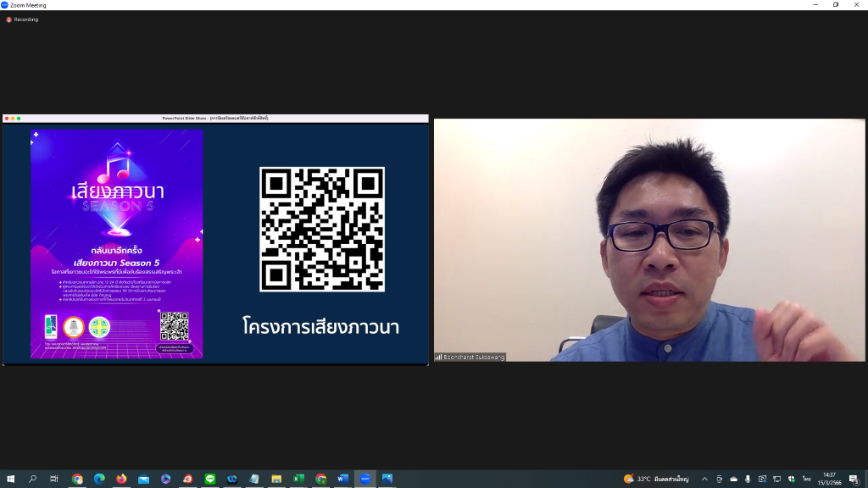Click the small QR code on the poster
The width and height of the screenshot is (868, 488).
point(175,326)
